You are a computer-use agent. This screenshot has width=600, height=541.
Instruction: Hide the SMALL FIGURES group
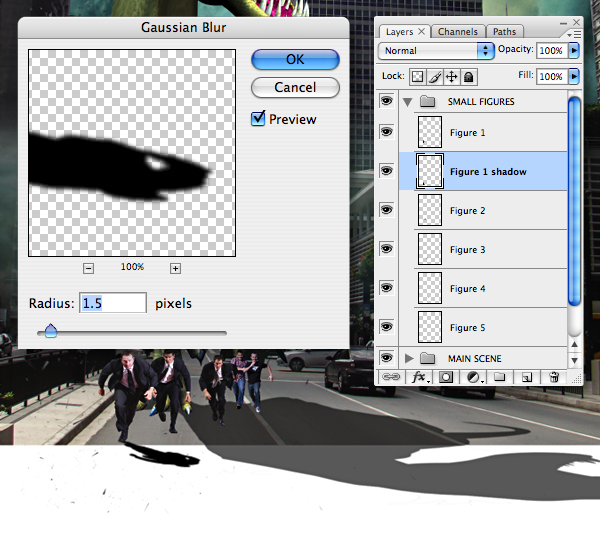tap(386, 101)
